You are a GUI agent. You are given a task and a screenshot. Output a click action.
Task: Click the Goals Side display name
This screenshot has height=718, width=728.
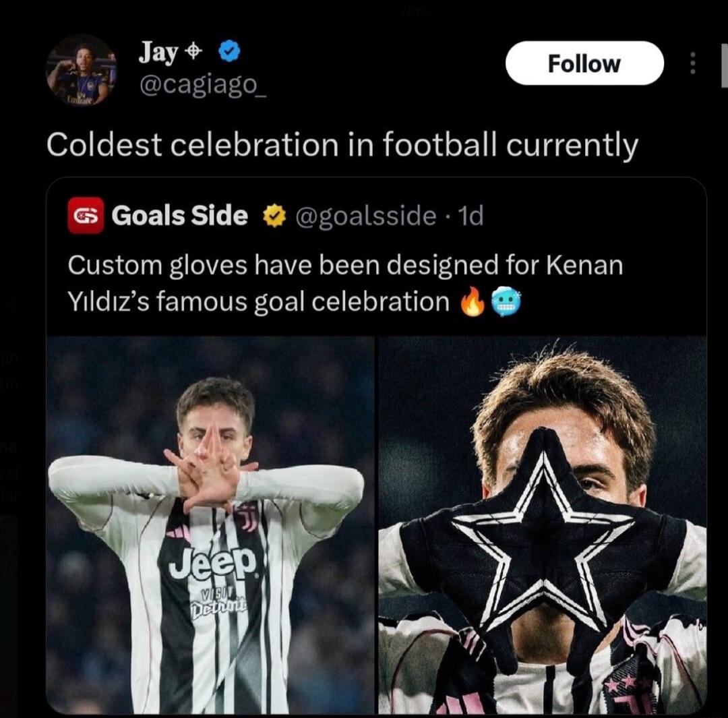point(178,216)
